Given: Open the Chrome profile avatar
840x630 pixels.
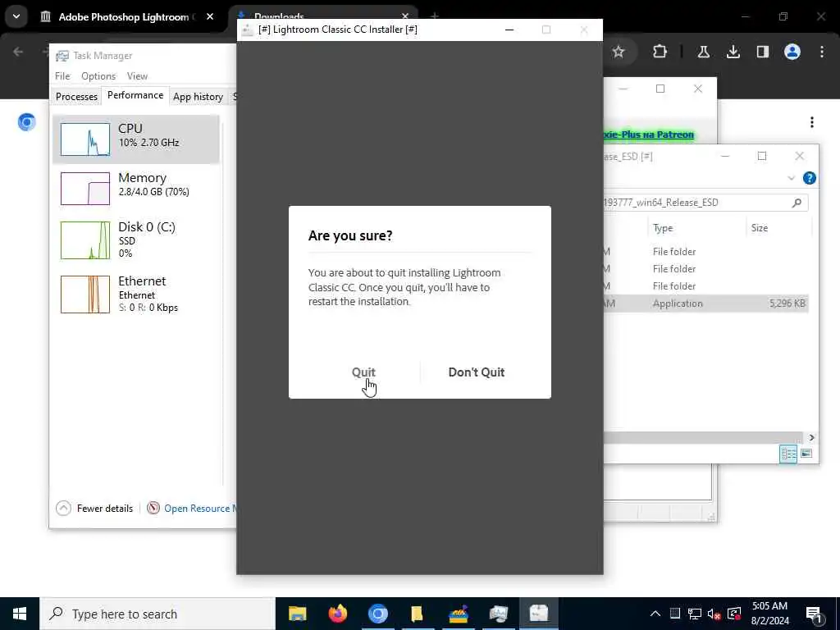Looking at the screenshot, I should pyautogui.click(x=792, y=52).
